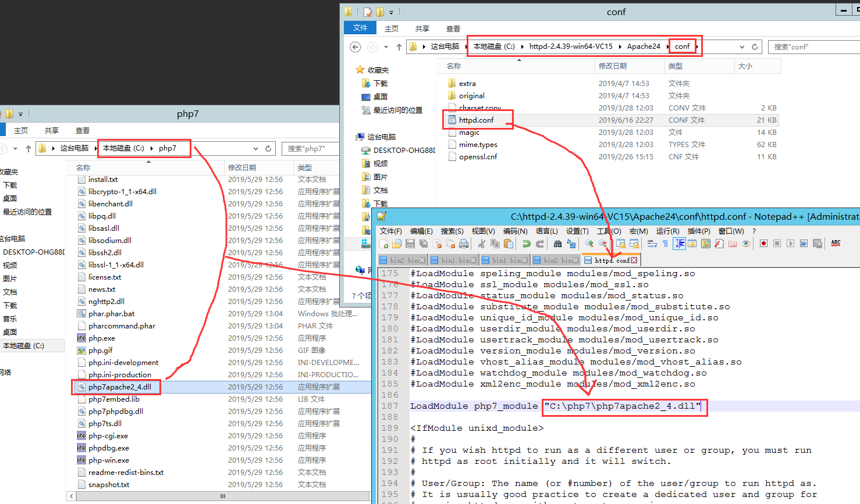Viewport: 860px width, 504px height.
Task: Click the 修改日期 column header in conf window
Action: pyautogui.click(x=612, y=66)
